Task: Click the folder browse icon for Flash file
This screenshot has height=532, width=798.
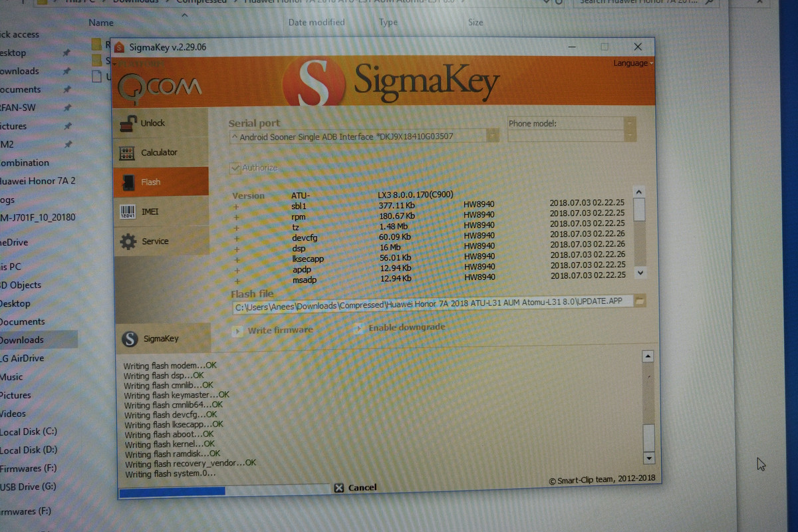Action: coord(639,301)
